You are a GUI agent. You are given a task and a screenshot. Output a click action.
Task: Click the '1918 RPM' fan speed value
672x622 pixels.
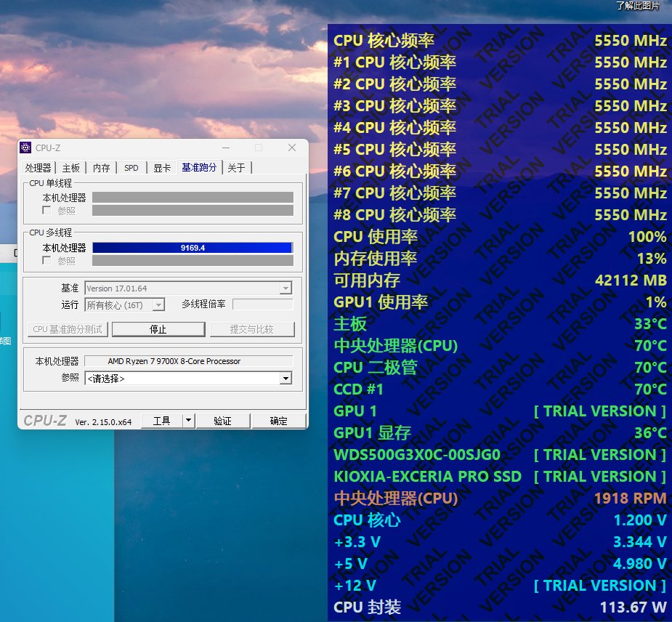tap(631, 498)
